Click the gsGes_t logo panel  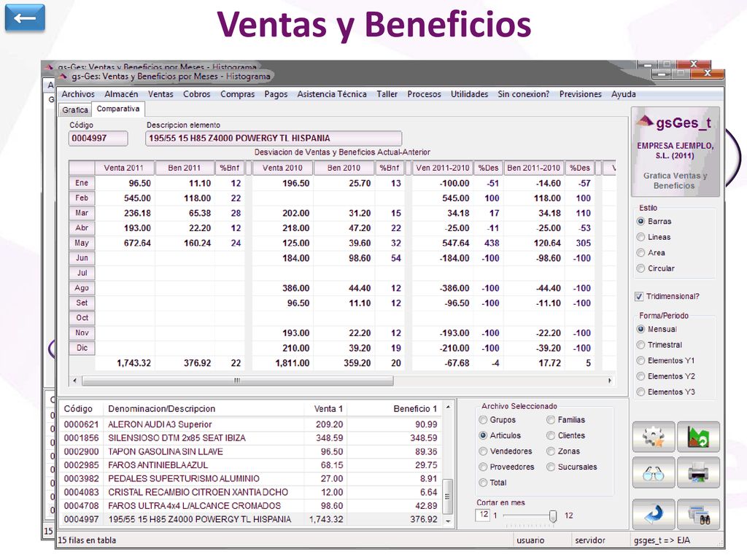coord(675,152)
